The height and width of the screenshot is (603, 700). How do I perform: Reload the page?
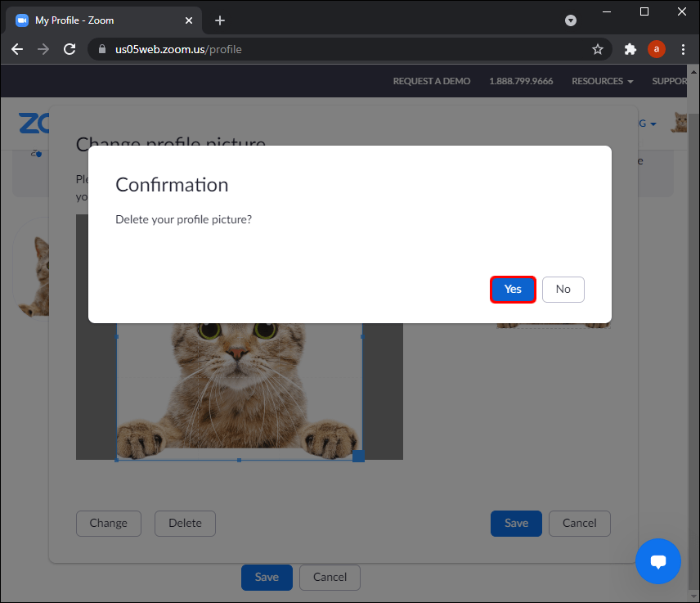(x=69, y=49)
